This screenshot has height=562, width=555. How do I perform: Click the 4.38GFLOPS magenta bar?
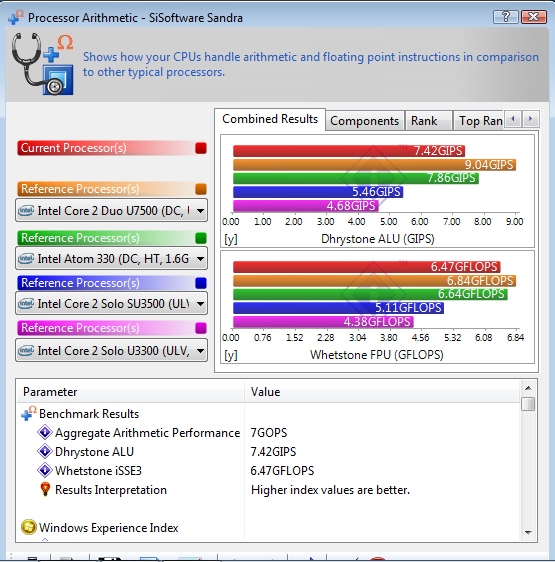point(323,322)
